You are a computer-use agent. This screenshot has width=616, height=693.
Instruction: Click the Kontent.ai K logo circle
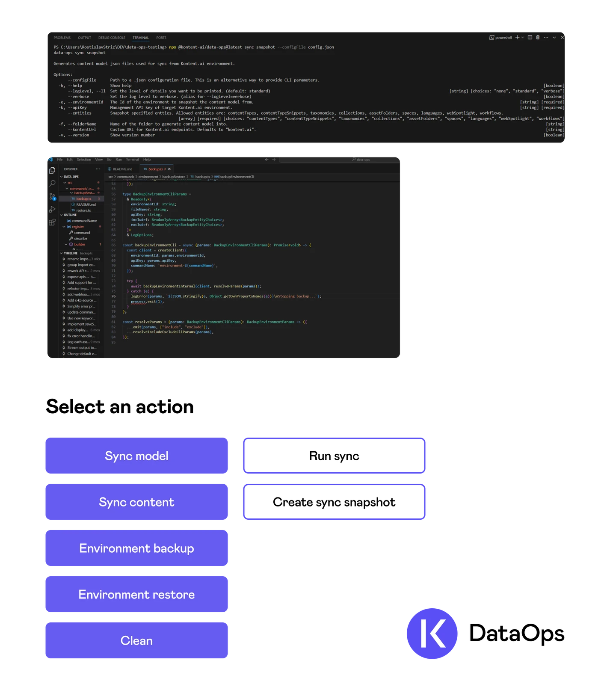[431, 633]
